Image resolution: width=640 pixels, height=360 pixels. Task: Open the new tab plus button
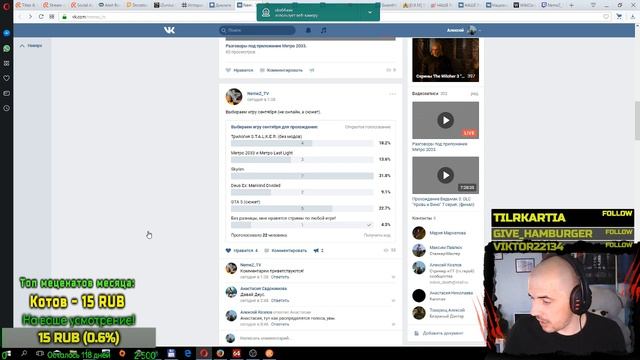[571, 5]
